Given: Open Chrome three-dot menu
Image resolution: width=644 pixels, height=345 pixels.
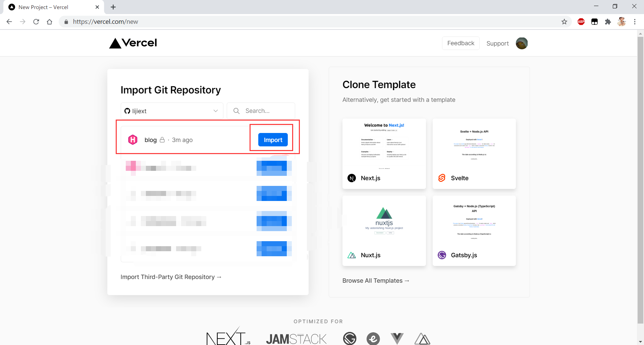Looking at the screenshot, I should (x=635, y=22).
